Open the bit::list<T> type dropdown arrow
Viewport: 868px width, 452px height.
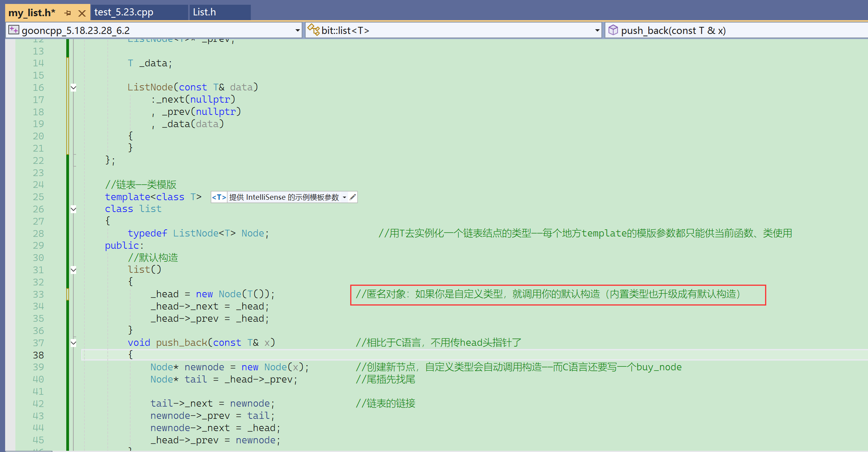click(x=597, y=30)
